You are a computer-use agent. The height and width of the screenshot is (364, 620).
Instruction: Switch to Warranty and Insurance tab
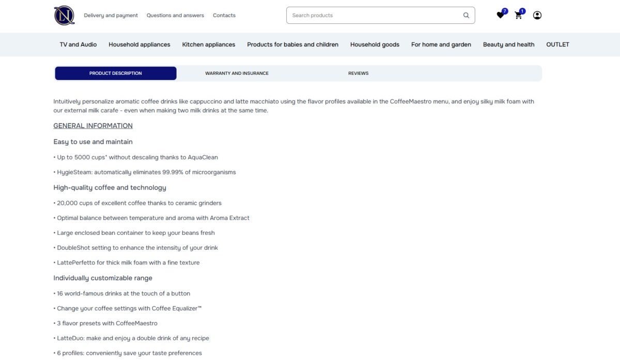(x=237, y=73)
